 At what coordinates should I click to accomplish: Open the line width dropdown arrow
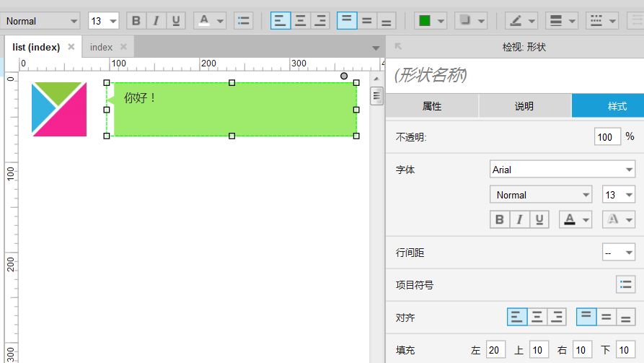(x=572, y=22)
